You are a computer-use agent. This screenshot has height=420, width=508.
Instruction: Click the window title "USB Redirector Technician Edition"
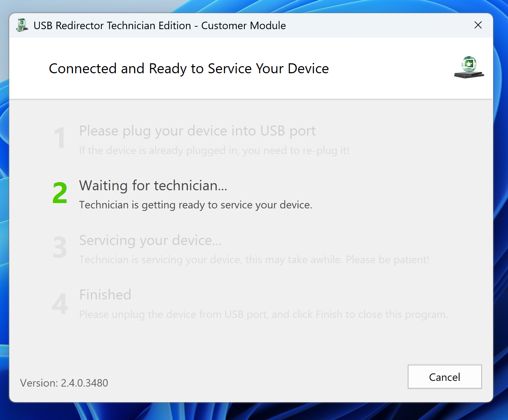tap(112, 26)
